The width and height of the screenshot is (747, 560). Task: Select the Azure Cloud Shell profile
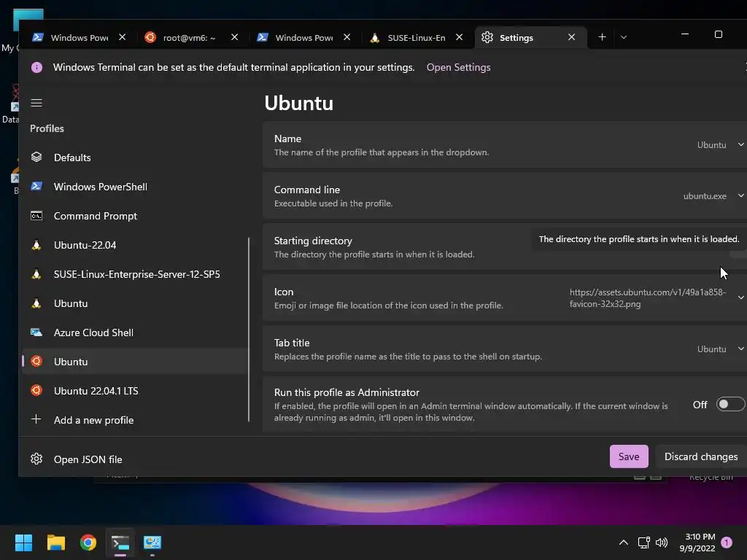click(x=134, y=332)
